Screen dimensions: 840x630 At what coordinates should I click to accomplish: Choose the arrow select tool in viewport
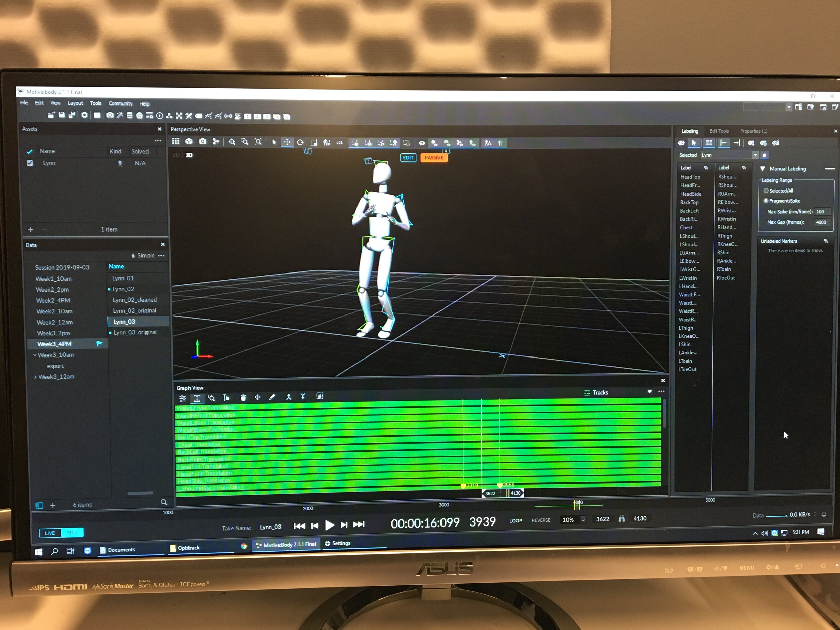[274, 142]
